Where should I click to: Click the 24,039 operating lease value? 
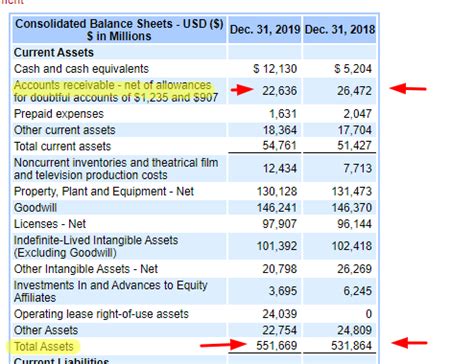pos(279,314)
